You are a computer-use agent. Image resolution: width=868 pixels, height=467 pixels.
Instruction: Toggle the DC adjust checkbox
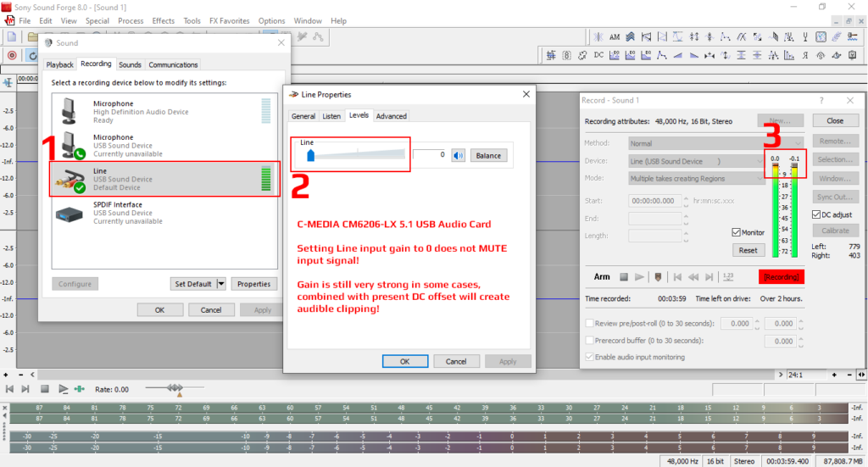[x=816, y=214]
